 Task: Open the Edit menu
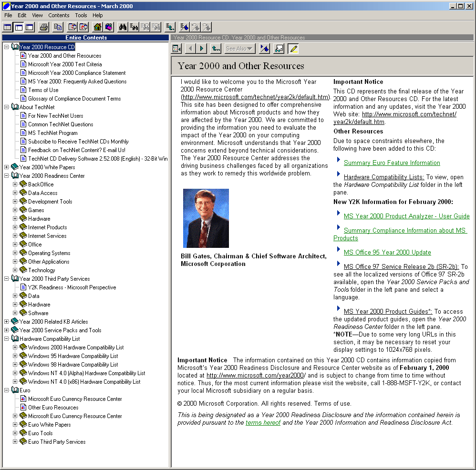[x=22, y=15]
